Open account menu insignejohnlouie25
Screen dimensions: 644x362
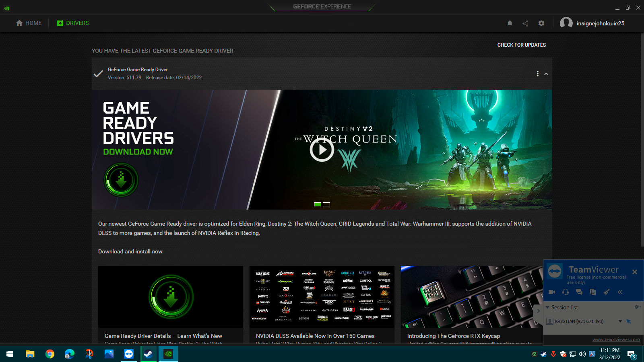click(x=600, y=23)
